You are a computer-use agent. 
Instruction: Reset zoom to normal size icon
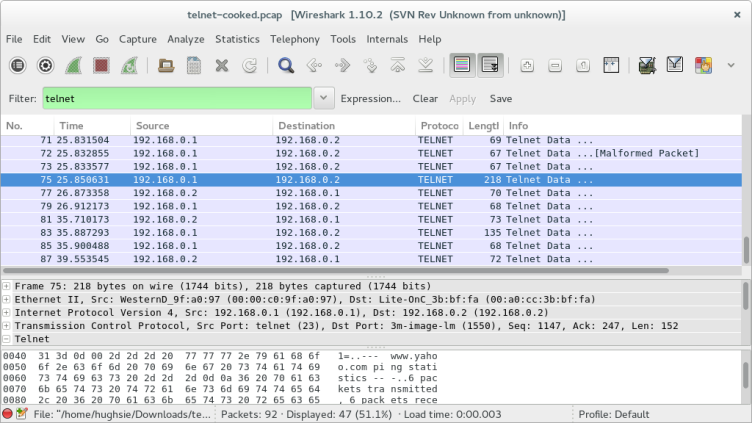[583, 65]
